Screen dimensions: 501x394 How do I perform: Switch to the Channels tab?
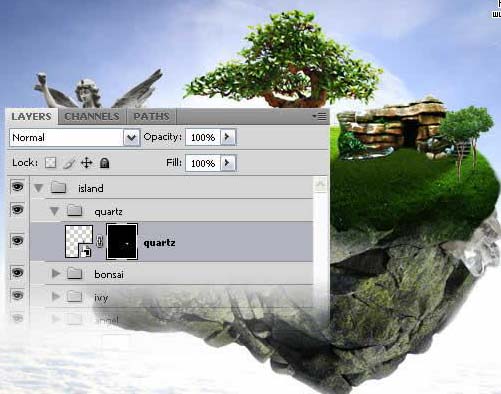[92, 116]
